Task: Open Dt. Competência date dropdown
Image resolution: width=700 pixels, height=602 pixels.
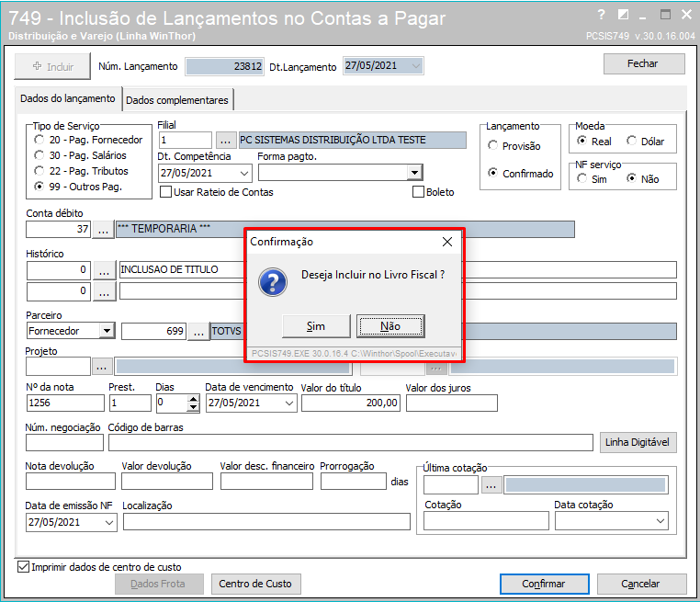Action: [x=244, y=174]
